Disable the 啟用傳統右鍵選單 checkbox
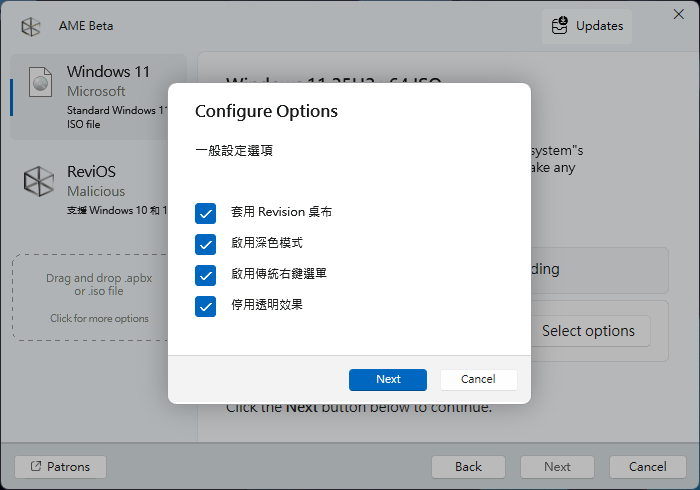Viewport: 700px width, 490px height. 206,274
